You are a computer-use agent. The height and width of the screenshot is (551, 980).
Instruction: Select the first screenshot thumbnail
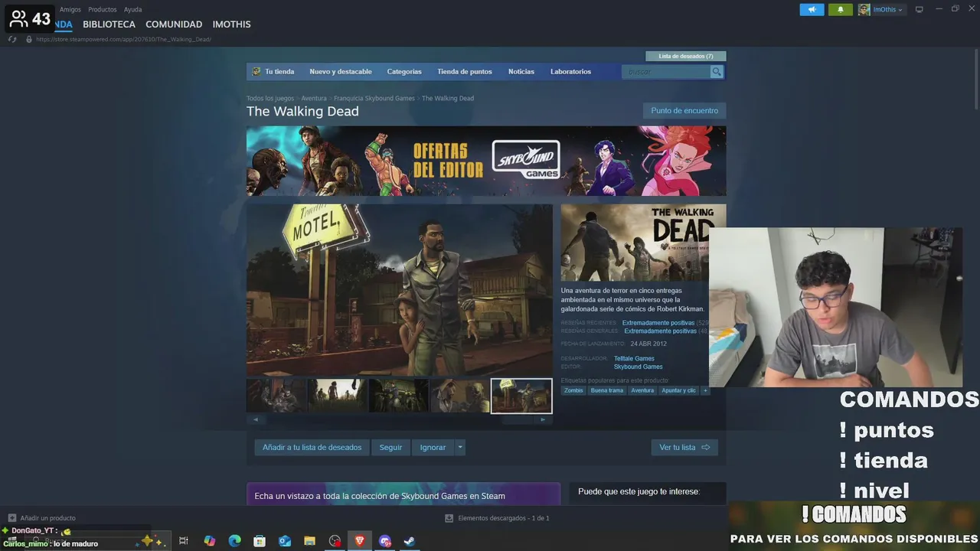pyautogui.click(x=276, y=396)
